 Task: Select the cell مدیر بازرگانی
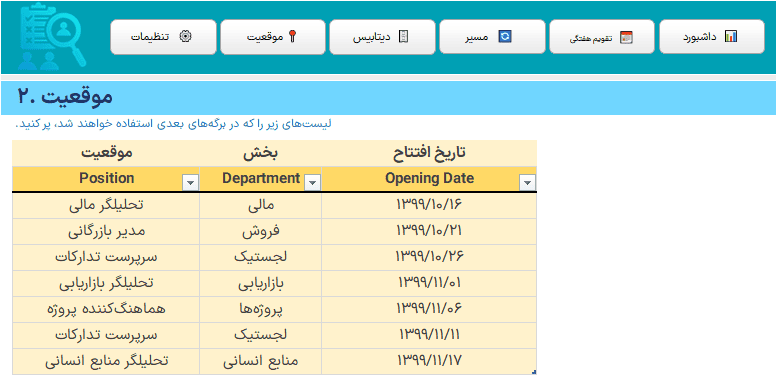click(106, 231)
